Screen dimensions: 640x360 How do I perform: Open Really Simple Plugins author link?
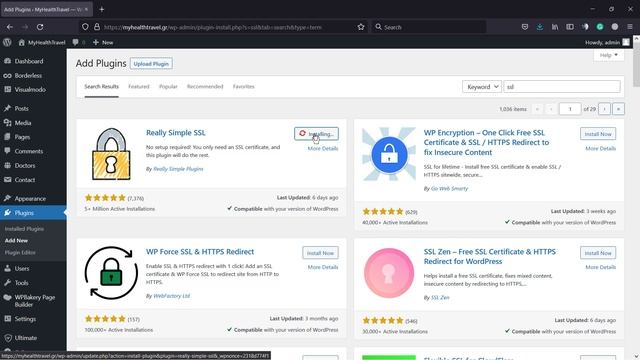point(178,169)
